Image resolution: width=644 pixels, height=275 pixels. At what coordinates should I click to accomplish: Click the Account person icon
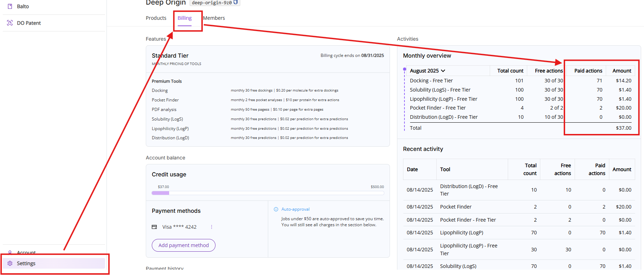click(x=10, y=252)
